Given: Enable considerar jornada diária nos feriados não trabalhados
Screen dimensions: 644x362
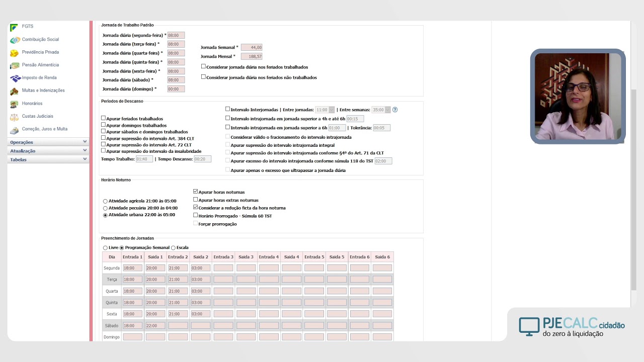Looking at the screenshot, I should click(203, 77).
